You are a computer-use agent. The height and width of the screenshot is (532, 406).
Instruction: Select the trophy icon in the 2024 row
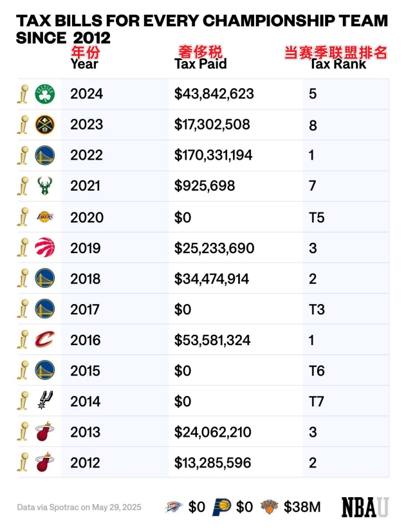pyautogui.click(x=23, y=94)
